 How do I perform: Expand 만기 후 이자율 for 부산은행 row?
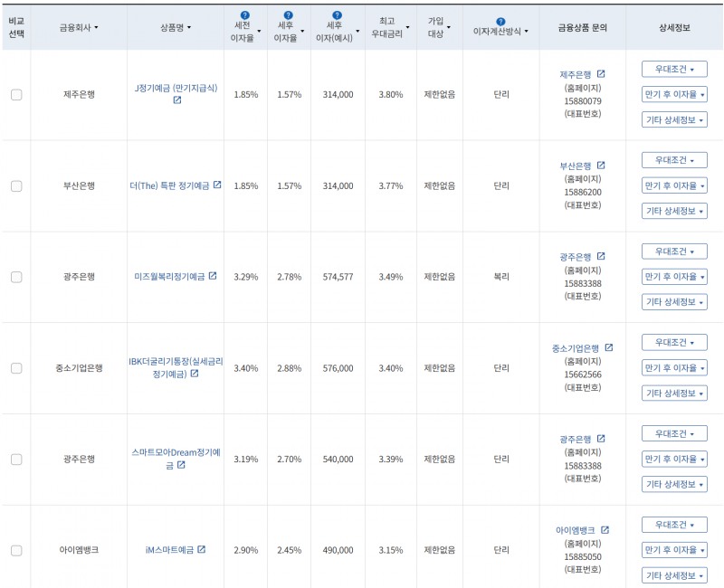pos(674,186)
